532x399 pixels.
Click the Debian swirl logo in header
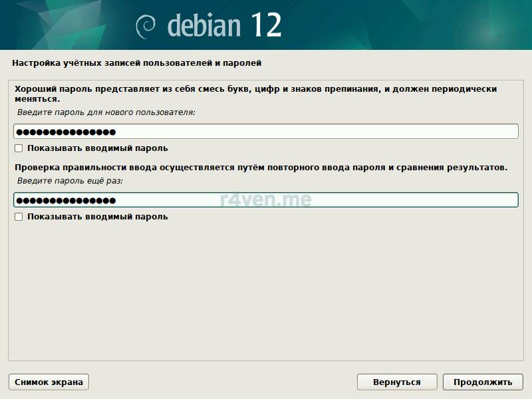[146, 27]
